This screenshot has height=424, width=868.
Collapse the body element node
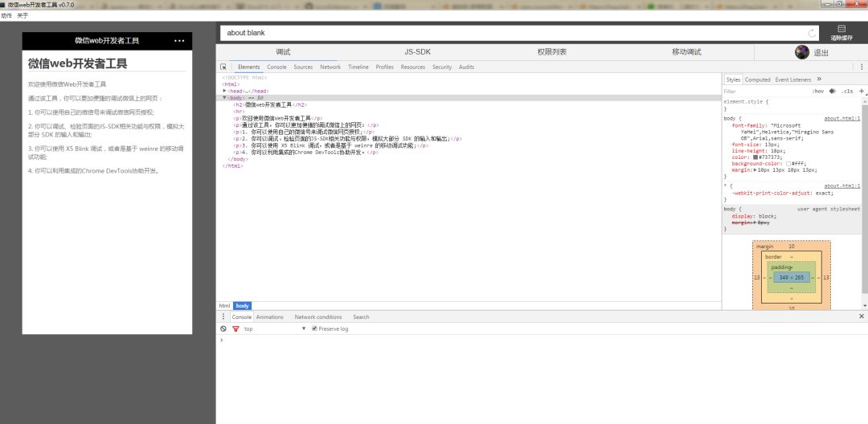(x=224, y=97)
